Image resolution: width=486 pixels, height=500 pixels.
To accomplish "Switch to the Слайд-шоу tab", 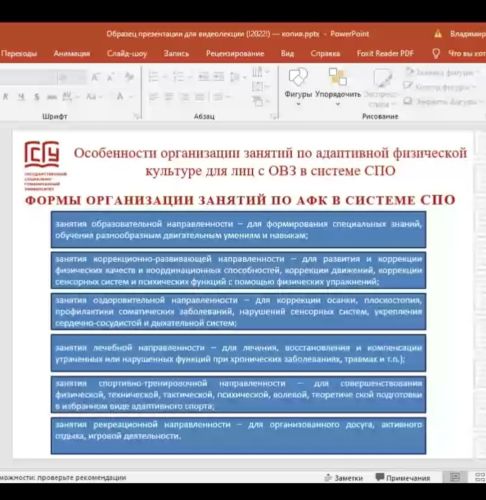I will coord(127,53).
